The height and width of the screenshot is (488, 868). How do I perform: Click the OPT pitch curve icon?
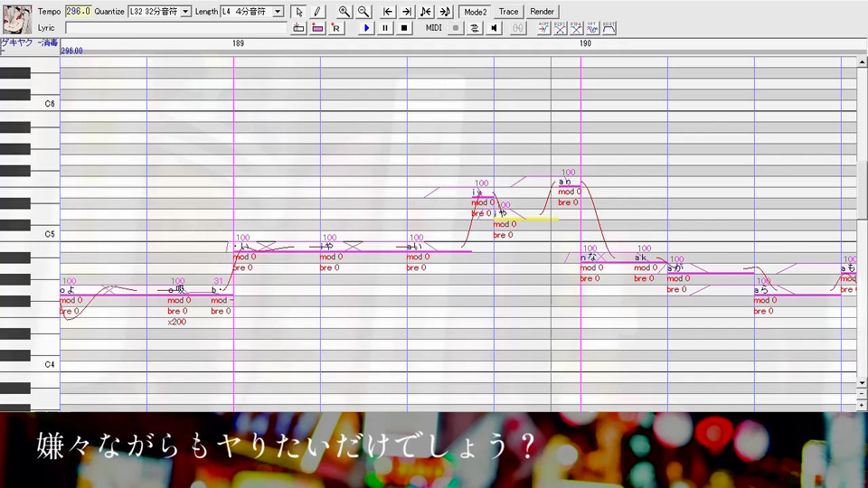(x=592, y=28)
